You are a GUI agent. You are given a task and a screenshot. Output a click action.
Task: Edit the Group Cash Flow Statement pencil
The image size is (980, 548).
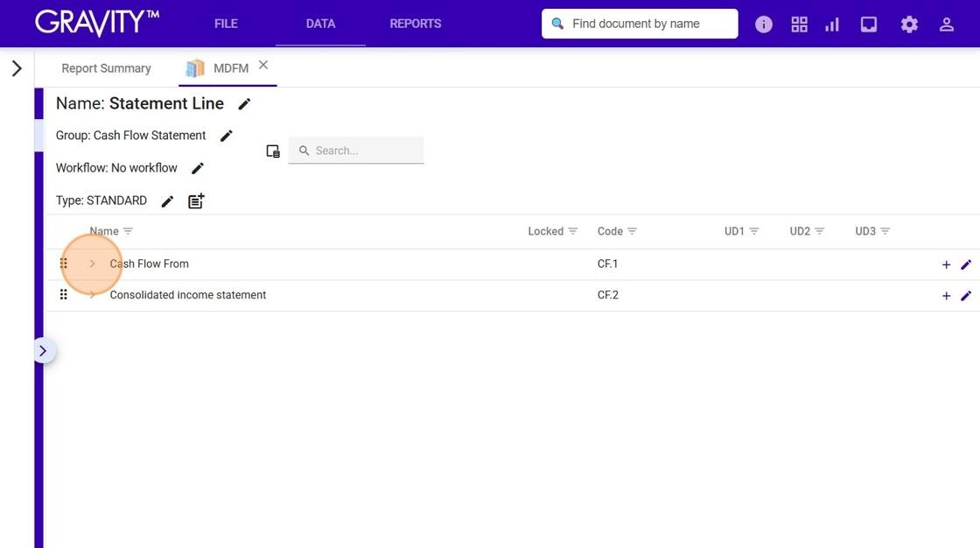tap(227, 136)
